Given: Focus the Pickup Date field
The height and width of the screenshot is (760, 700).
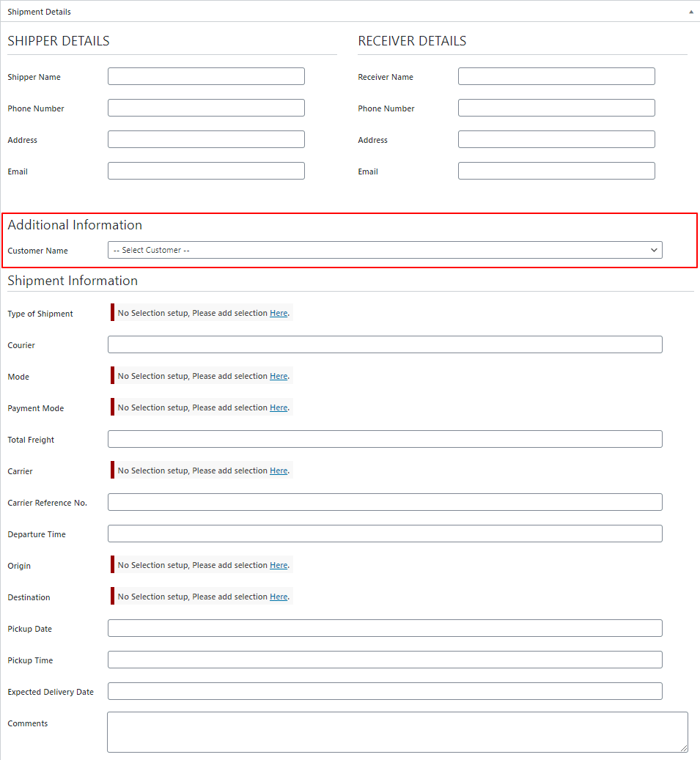Looking at the screenshot, I should click(385, 628).
